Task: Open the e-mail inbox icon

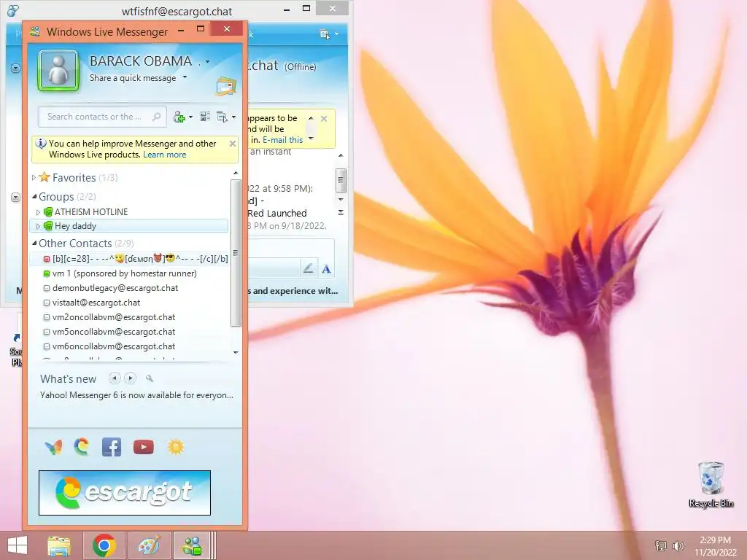Action: click(x=226, y=86)
